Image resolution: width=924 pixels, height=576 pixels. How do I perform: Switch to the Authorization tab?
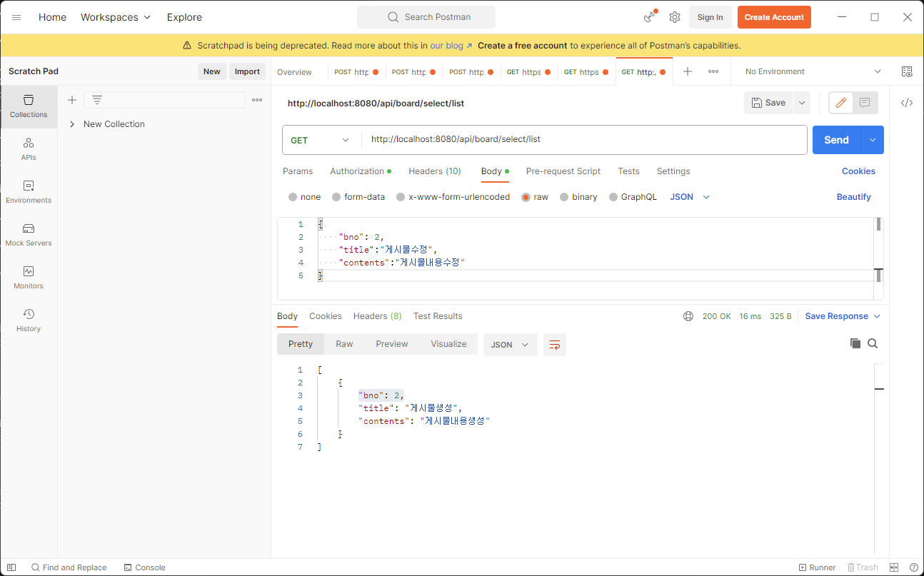361,171
